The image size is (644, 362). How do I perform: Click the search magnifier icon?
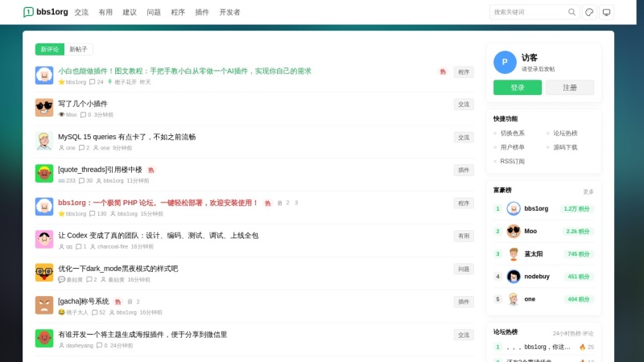pyautogui.click(x=572, y=12)
